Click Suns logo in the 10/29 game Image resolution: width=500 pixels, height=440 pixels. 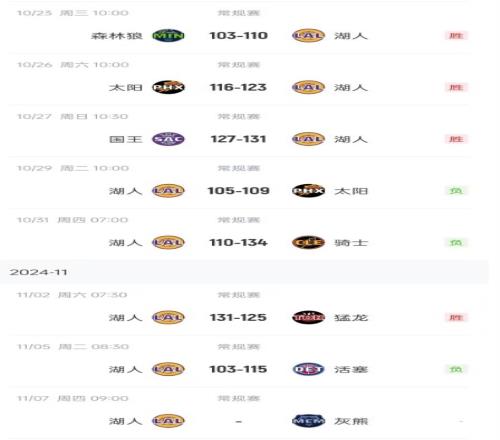(x=308, y=191)
